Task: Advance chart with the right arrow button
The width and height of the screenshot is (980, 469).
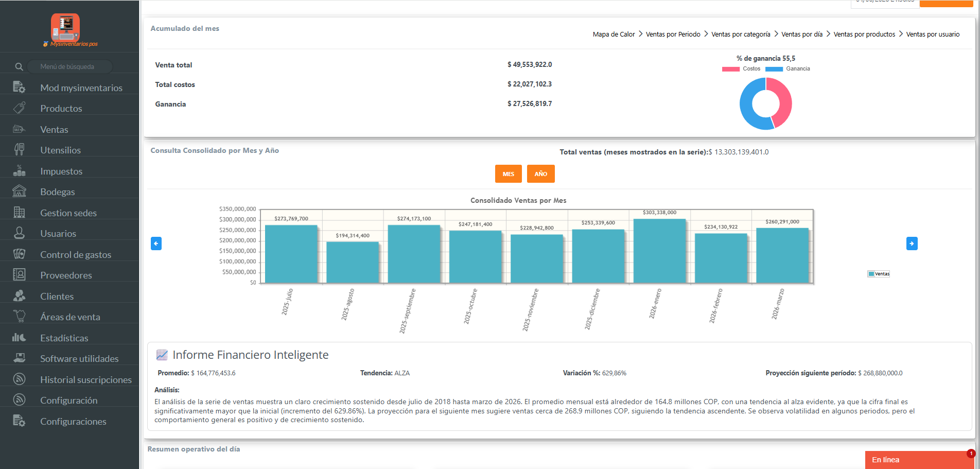Action: 912,244
